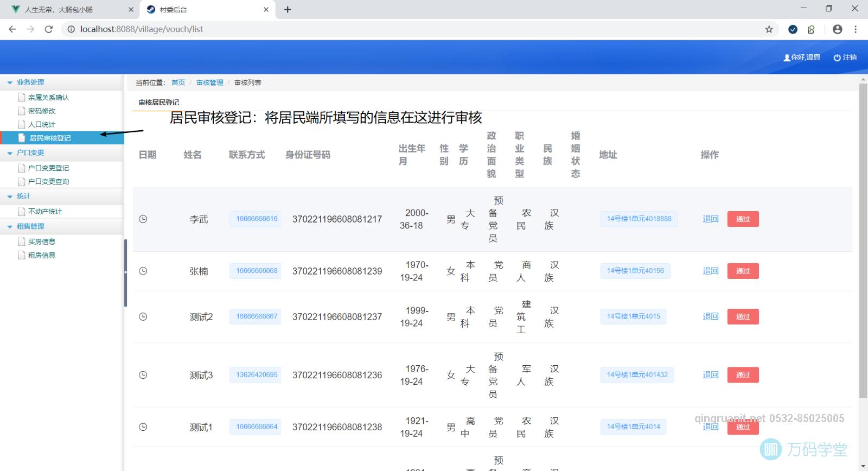This screenshot has height=471, width=868.
Task: Bookmark this page with star icon
Action: click(769, 29)
